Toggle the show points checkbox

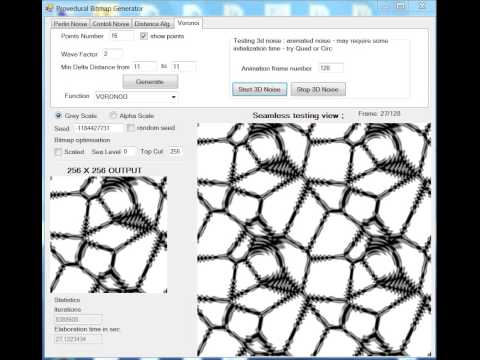pos(144,36)
